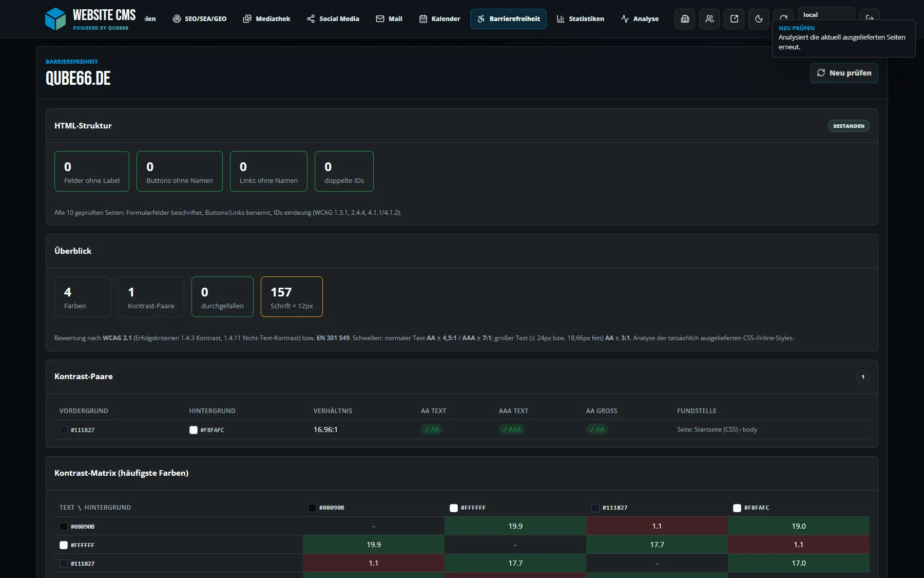The height and width of the screenshot is (578, 924).
Task: Click the Kontrast-Paare count badge showing 1
Action: point(863,377)
